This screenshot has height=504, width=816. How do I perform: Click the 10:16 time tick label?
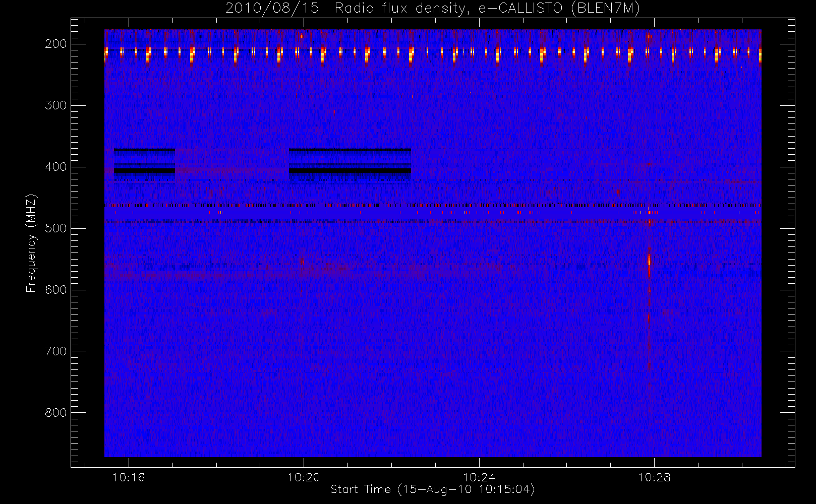[x=129, y=477]
